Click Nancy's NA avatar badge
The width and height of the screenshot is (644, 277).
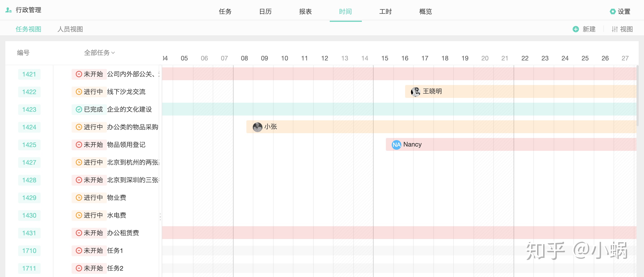coord(397,145)
